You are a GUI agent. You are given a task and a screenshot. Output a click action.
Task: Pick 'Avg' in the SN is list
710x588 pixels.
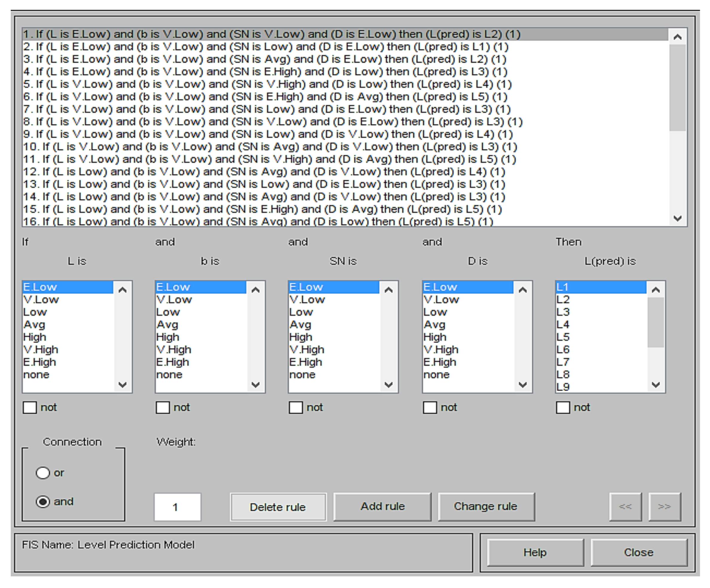pyautogui.click(x=300, y=324)
